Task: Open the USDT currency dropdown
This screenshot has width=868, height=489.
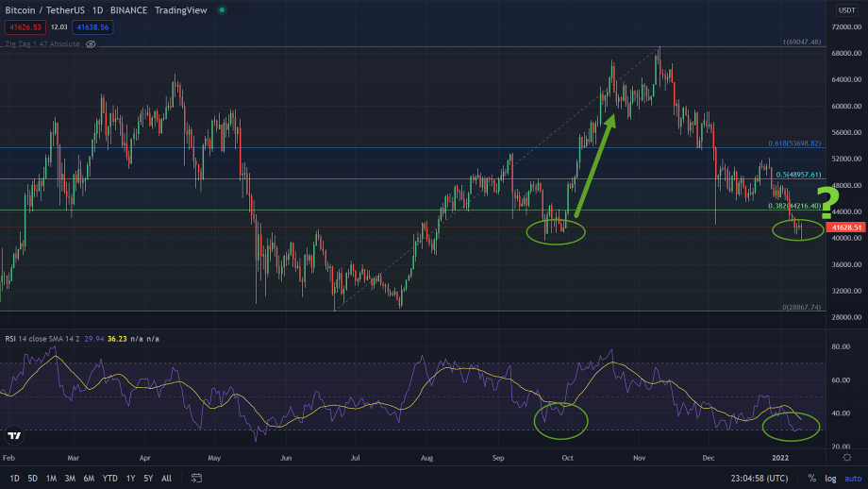Action: [846, 10]
